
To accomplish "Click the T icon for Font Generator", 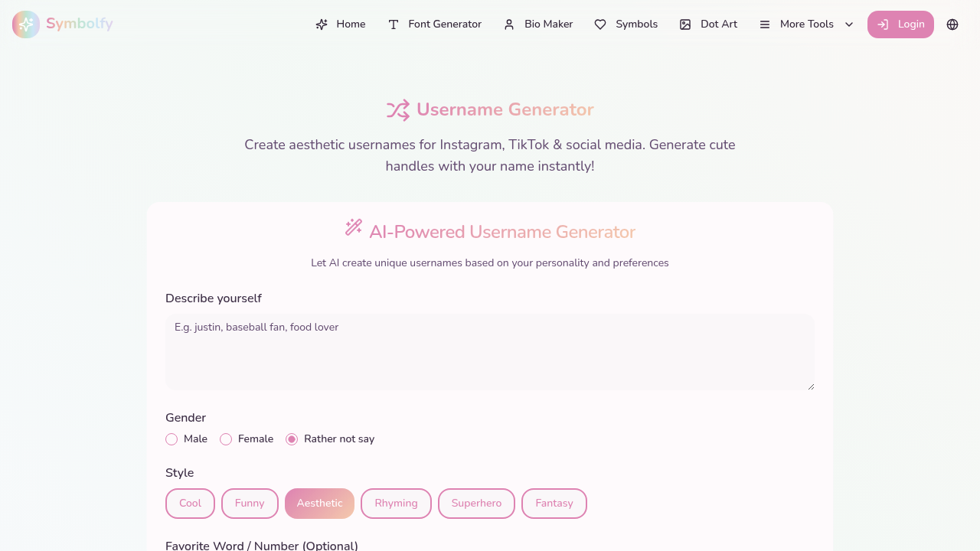I will click(392, 24).
